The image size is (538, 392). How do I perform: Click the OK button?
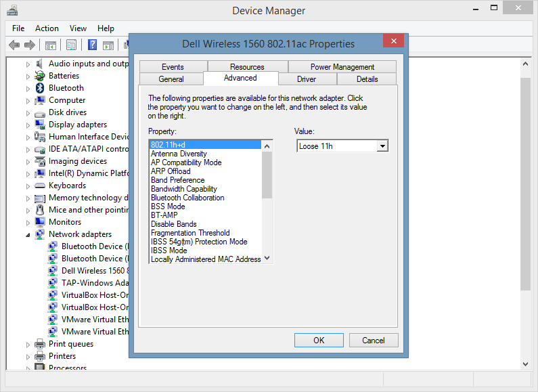319,340
